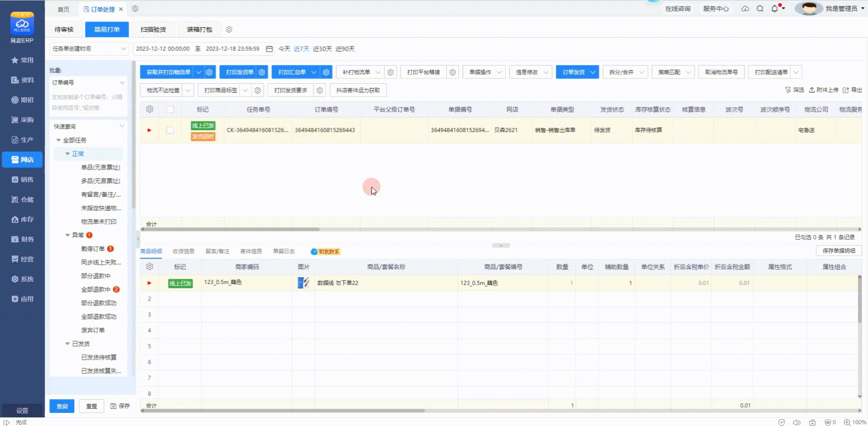Check the checkbox for order row CK-364948416081526

170,131
